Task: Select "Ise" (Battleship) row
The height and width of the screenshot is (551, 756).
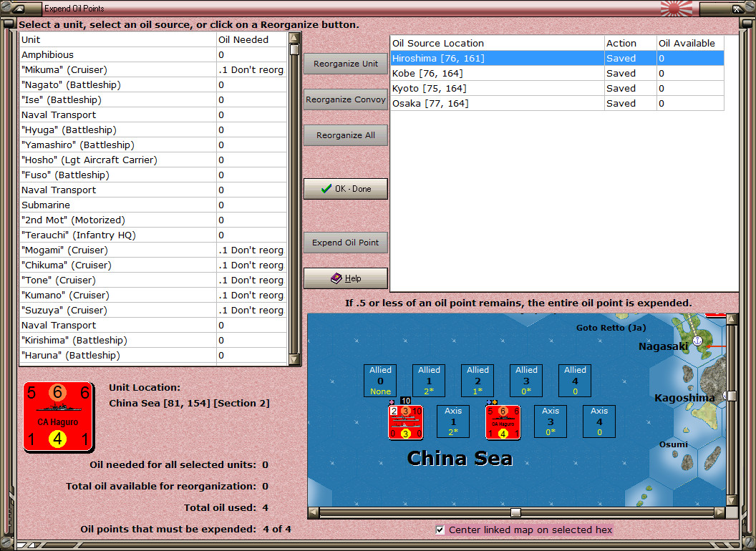Action: (152, 99)
